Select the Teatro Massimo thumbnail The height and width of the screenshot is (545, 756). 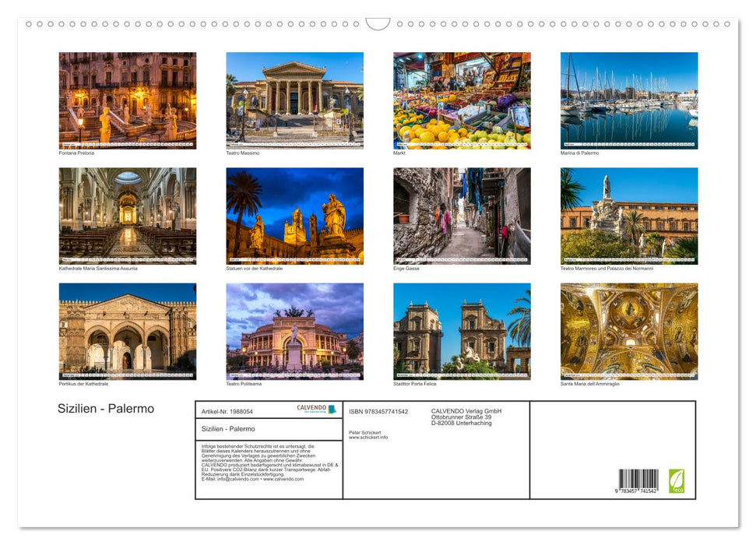pos(294,100)
